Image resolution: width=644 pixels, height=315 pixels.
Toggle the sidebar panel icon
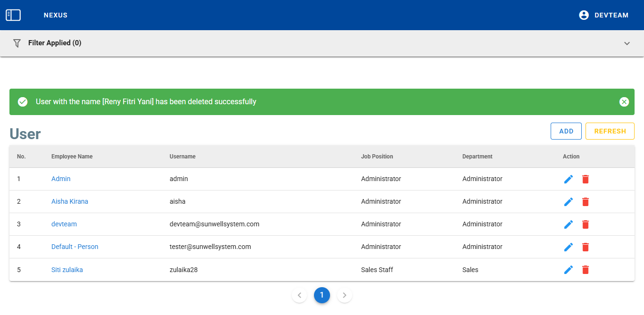(13, 15)
